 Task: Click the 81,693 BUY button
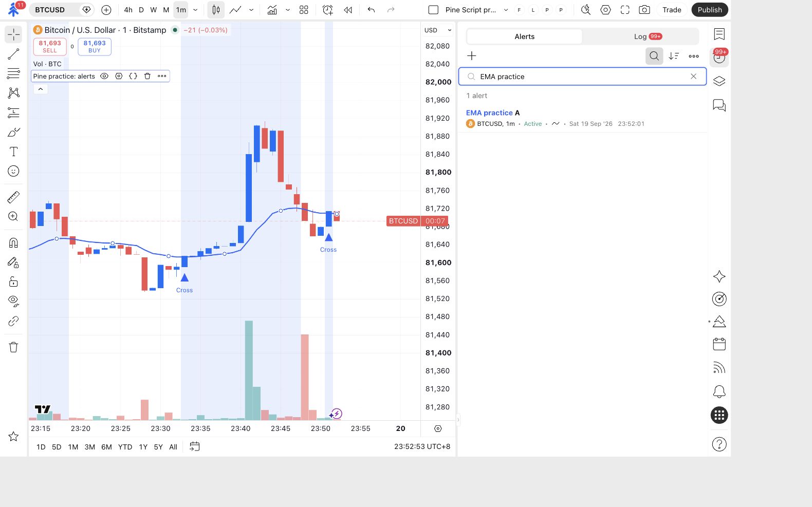pos(95,47)
